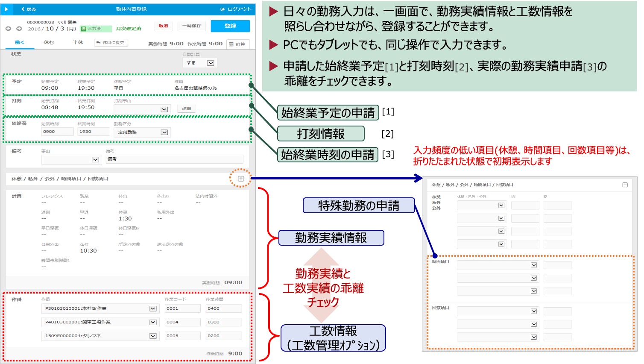Screen dimensions: 644x364
Task: Click the 始業時刻 field containing 0900
Action: tap(57, 132)
